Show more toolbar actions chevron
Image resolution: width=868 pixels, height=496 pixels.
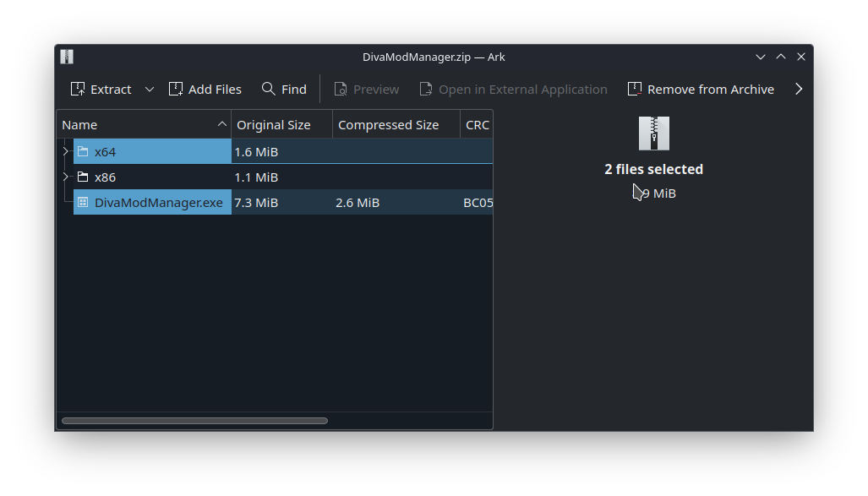pyautogui.click(x=799, y=90)
